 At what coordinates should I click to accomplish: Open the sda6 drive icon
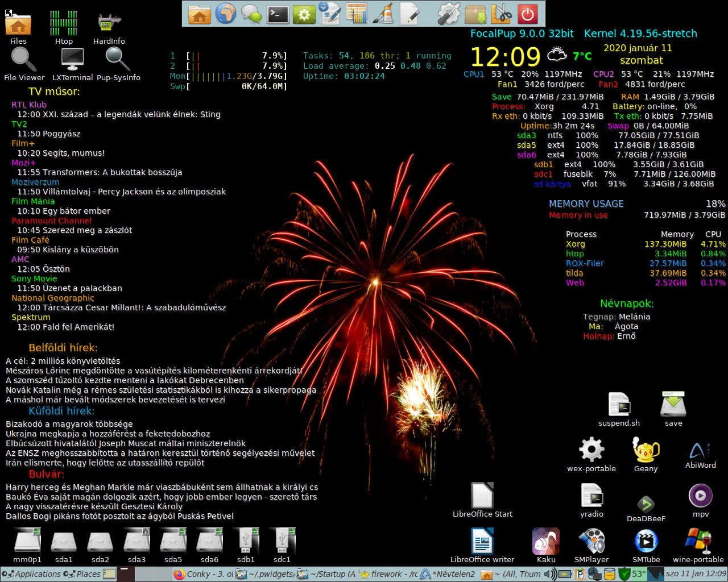click(x=209, y=546)
